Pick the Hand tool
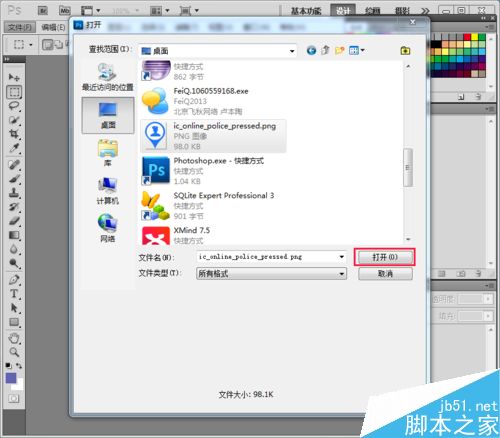 (14, 338)
